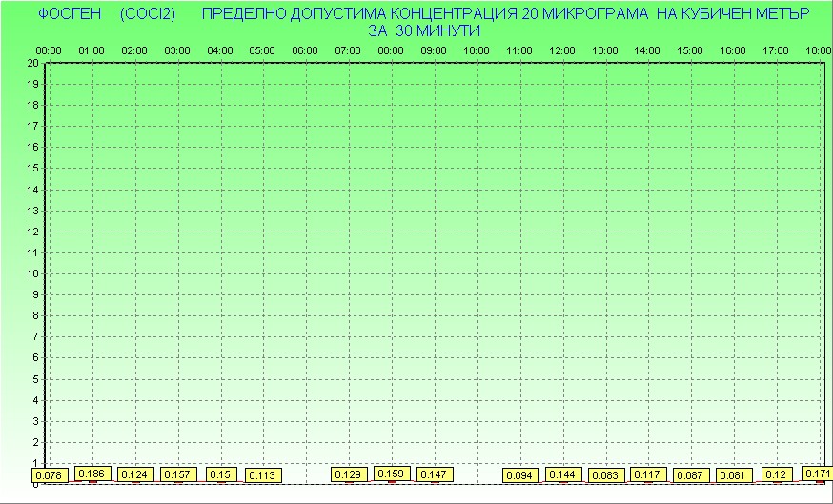Image resolution: width=833 pixels, height=504 pixels.
Task: Click the 0.113 data label
Action: (261, 474)
